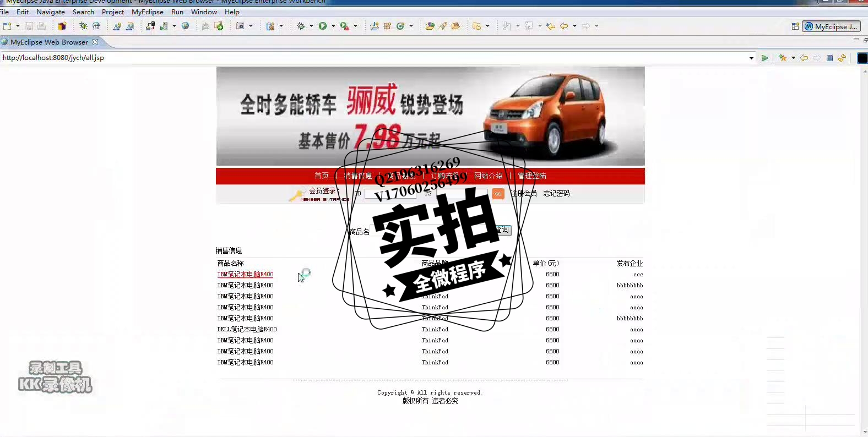Image resolution: width=868 pixels, height=437 pixels.
Task: Open the MyEclipse menu
Action: (x=148, y=12)
